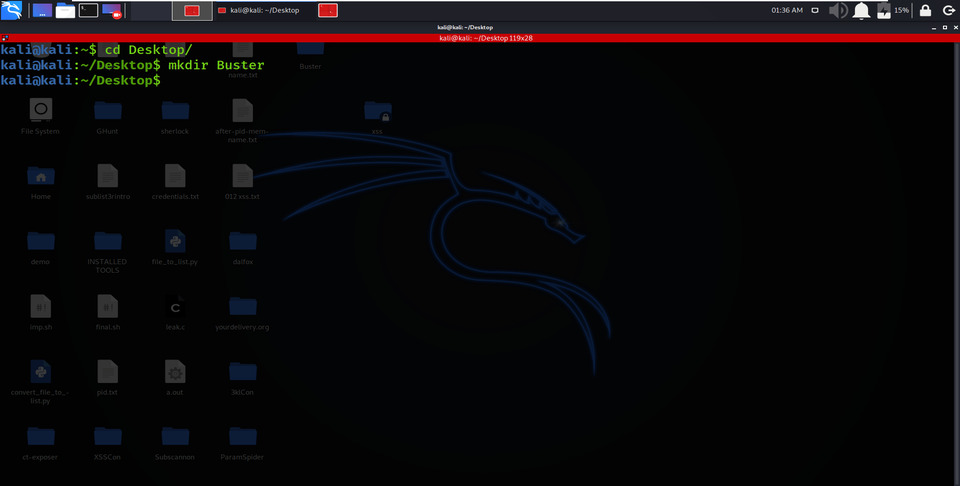This screenshot has height=486, width=960.
Task: Select convert_file_to_list.py on desktop
Action: click(x=40, y=382)
